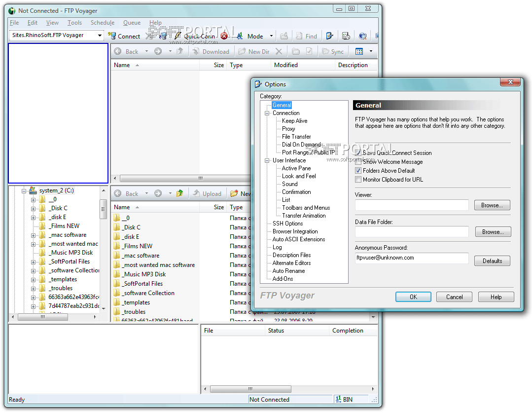Screen dimensions: 532x413
Task: Click the Quick Conn lightning icon
Action: click(178, 36)
